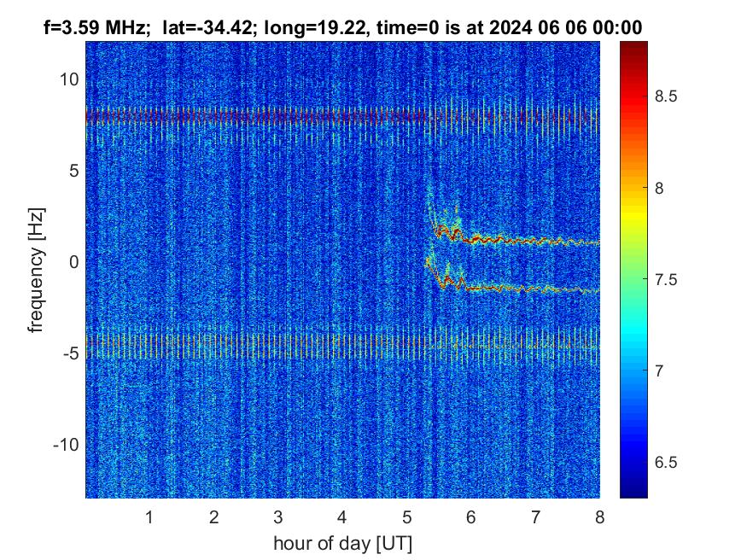
Task: Click the red horizontal band near 8 Hz
Action: tap(256, 116)
